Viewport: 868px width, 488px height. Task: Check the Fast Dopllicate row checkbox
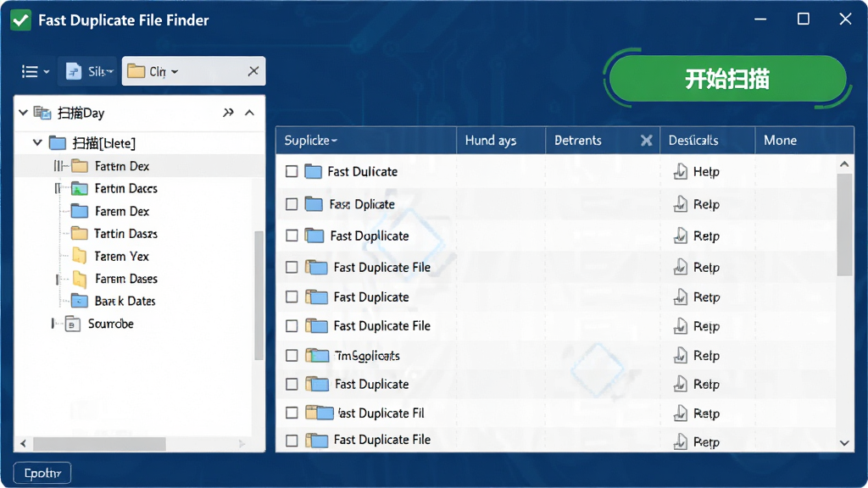292,236
